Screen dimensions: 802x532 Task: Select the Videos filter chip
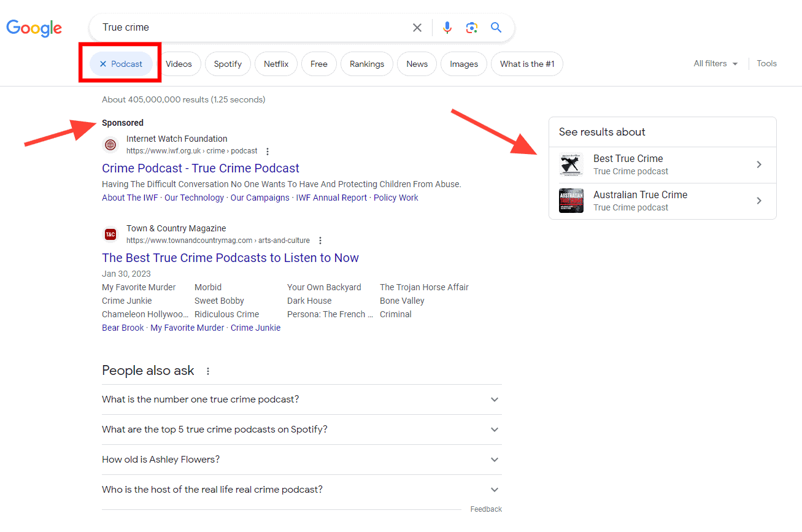click(179, 64)
